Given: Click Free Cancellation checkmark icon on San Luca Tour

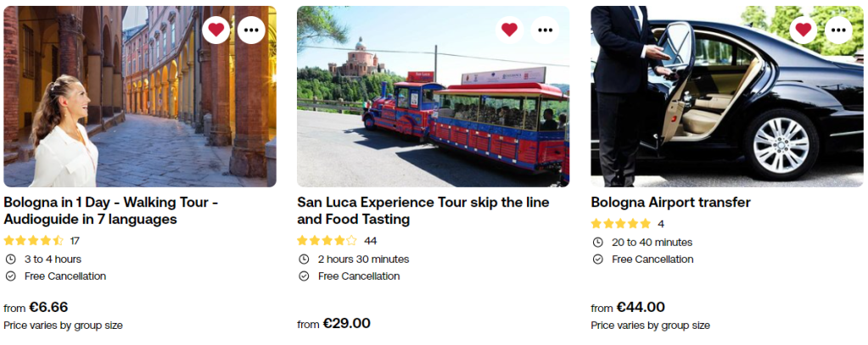Looking at the screenshot, I should point(304,276).
